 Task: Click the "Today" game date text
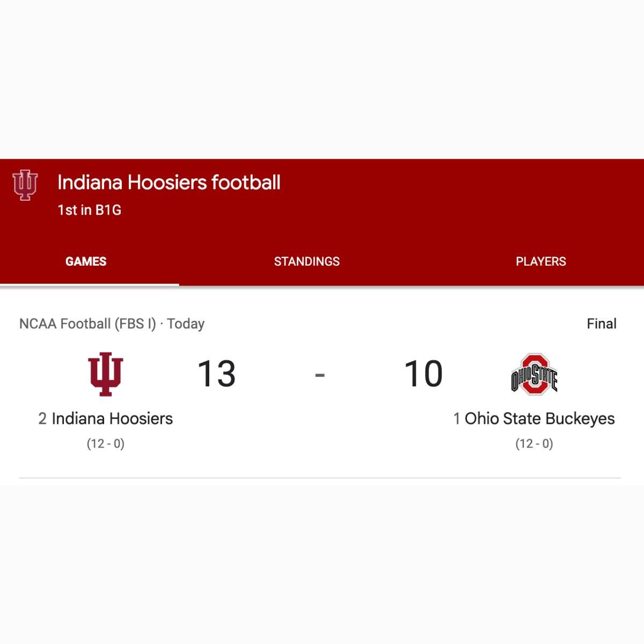[186, 324]
